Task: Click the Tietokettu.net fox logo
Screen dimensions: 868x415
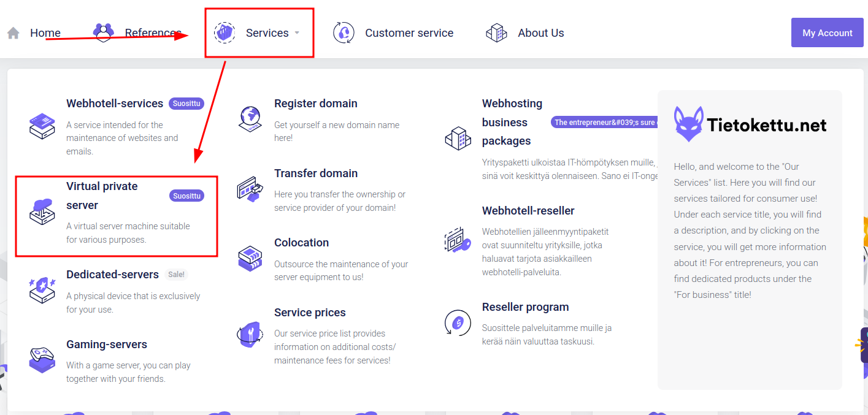Action: pyautogui.click(x=688, y=124)
